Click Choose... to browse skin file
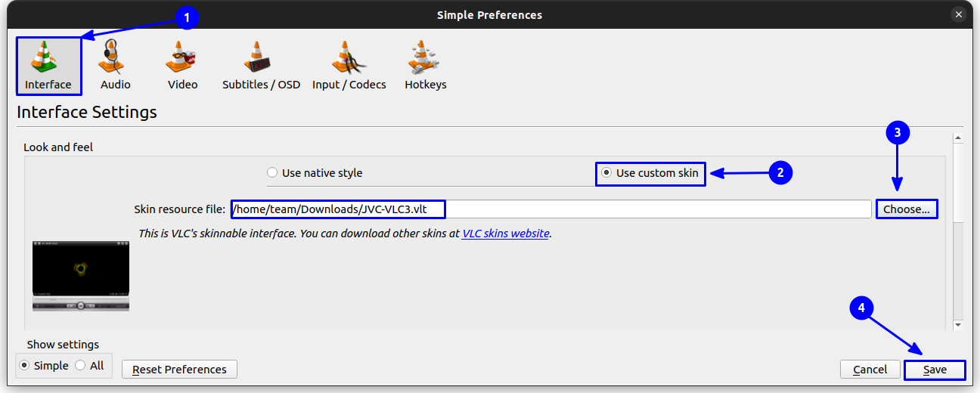 (x=907, y=209)
